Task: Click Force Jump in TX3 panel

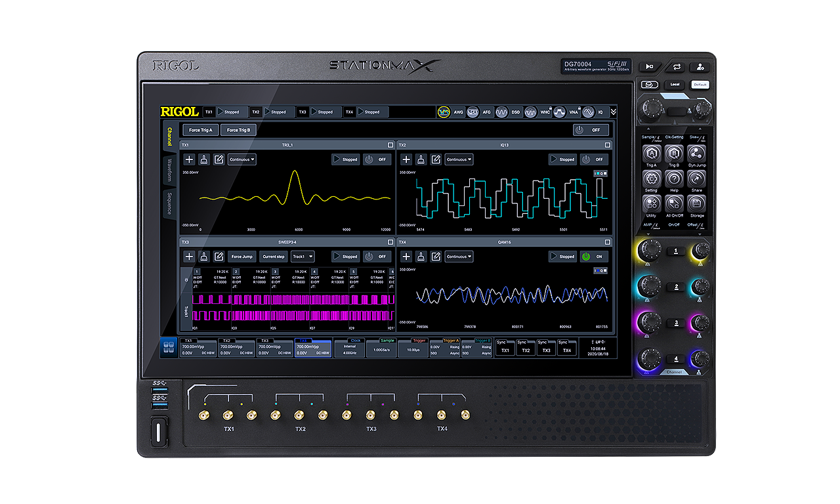Action: tap(242, 257)
